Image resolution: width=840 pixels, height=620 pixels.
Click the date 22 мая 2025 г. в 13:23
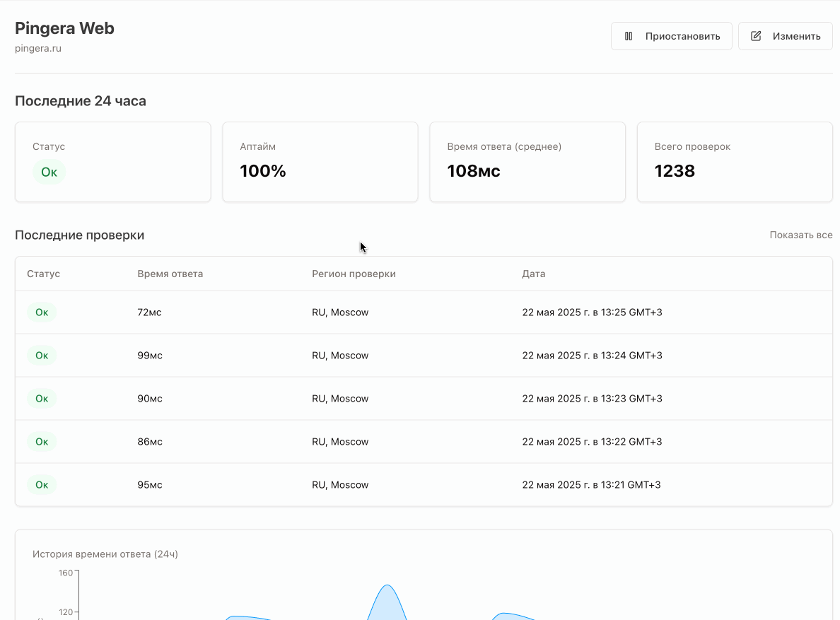592,398
